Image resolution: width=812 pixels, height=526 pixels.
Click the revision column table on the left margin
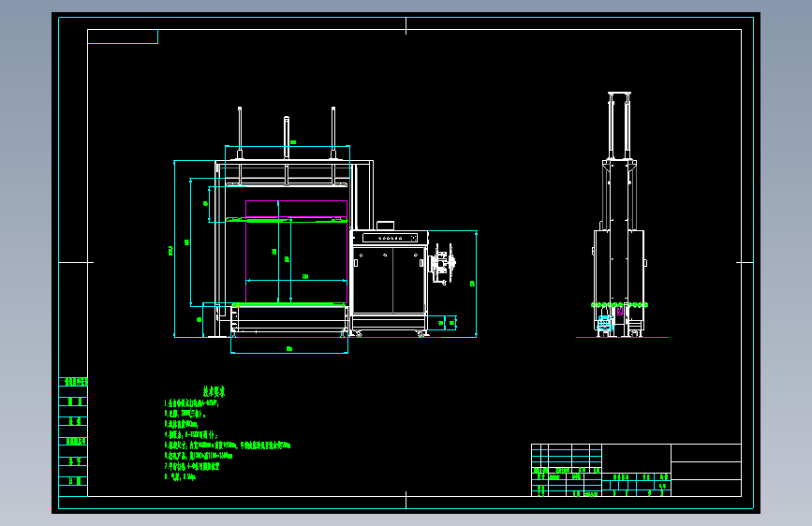[x=73, y=437]
